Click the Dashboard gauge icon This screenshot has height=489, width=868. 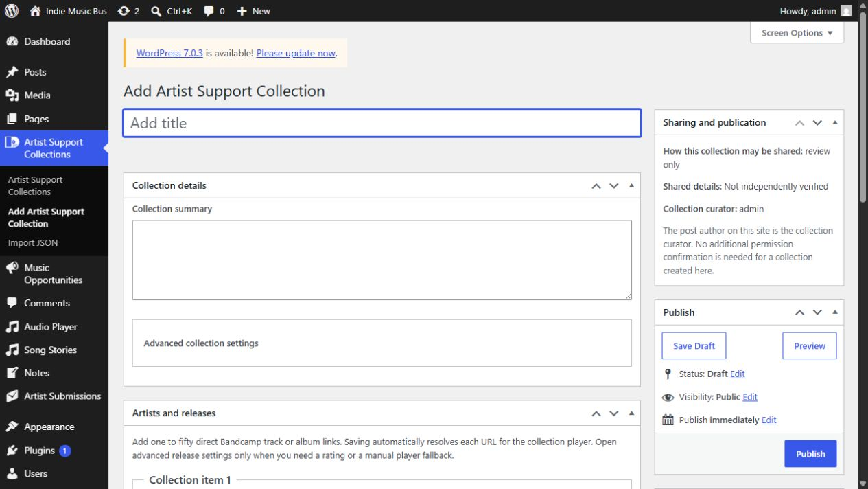[12, 42]
